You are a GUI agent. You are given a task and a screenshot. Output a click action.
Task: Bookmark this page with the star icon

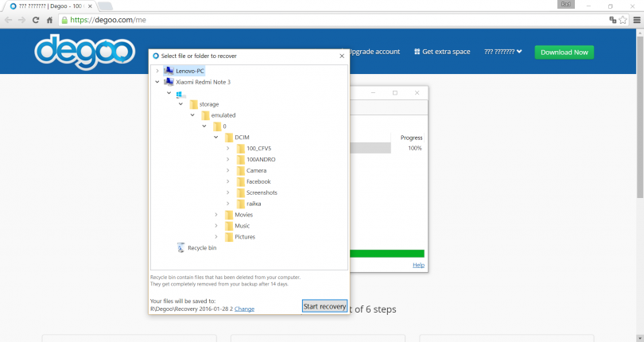[623, 20]
